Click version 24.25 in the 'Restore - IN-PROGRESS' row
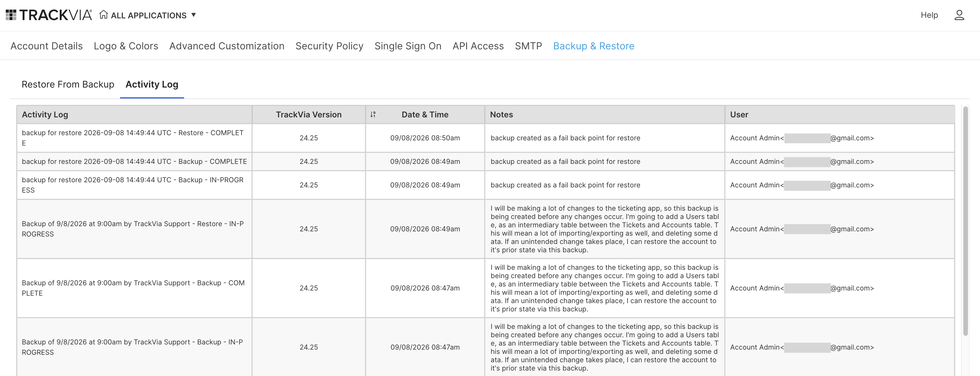The height and width of the screenshot is (376, 980). coord(308,229)
